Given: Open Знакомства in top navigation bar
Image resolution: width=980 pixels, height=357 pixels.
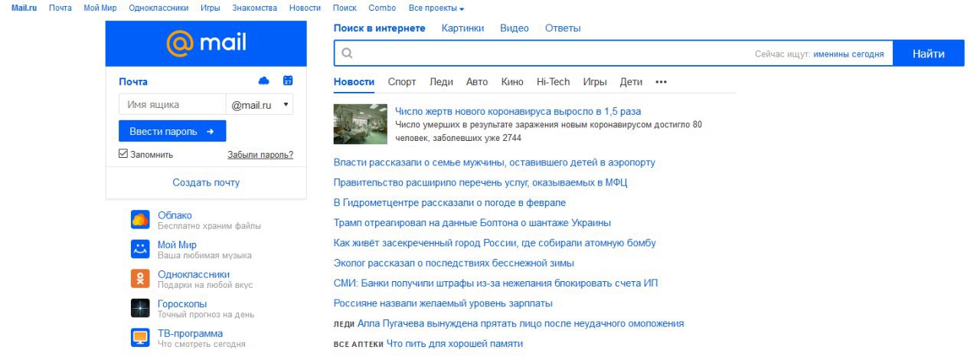Looking at the screenshot, I should [x=255, y=8].
